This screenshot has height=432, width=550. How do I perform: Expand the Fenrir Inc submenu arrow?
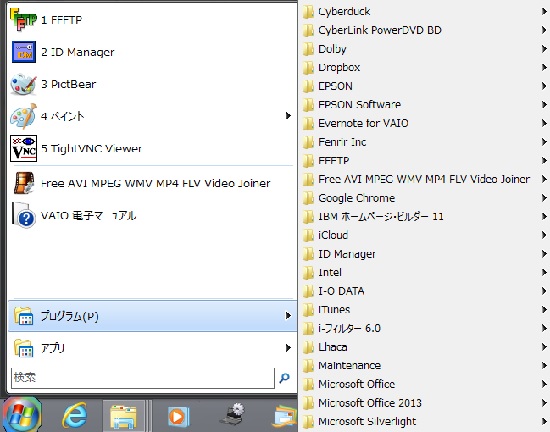point(544,142)
